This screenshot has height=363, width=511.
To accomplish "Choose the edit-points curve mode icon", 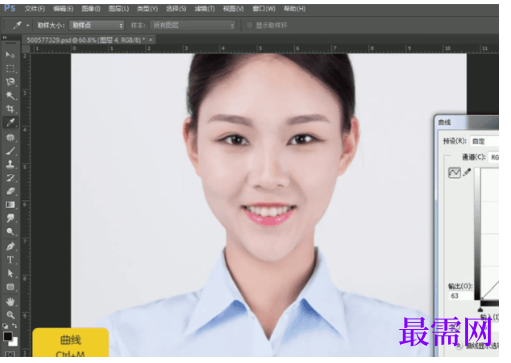I will click(x=454, y=173).
